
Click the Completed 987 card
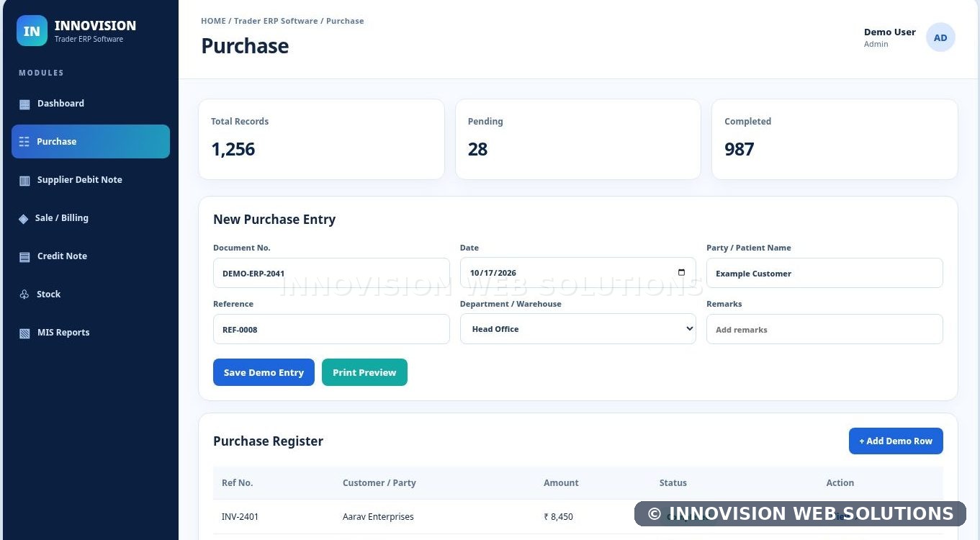[x=835, y=139]
